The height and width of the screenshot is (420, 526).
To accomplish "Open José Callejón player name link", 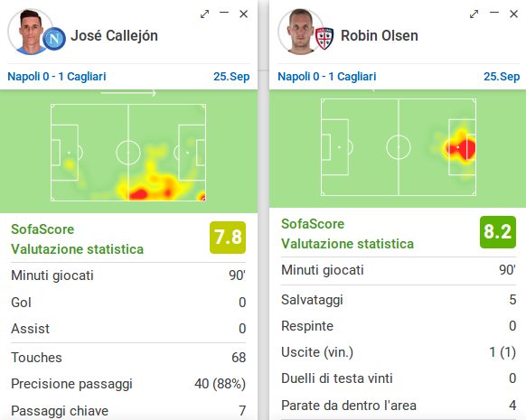I will 114,35.
